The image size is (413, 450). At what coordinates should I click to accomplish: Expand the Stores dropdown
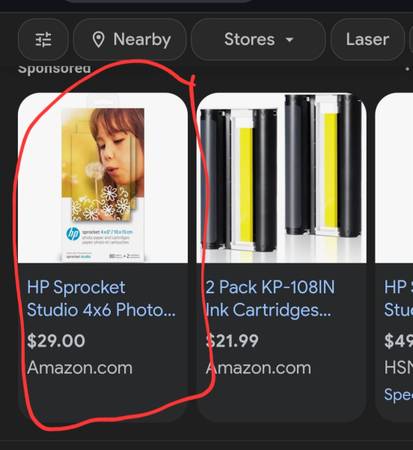(258, 39)
